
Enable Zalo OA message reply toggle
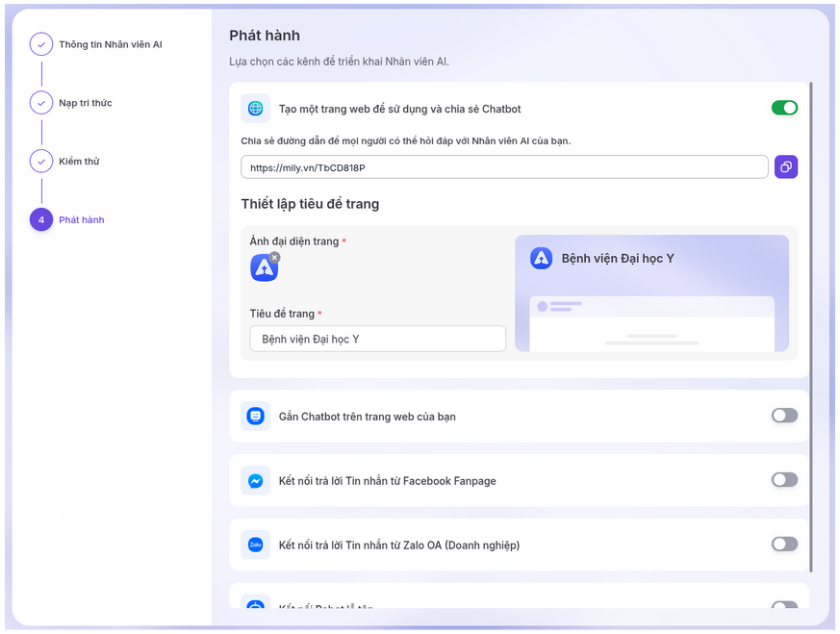pos(784,545)
